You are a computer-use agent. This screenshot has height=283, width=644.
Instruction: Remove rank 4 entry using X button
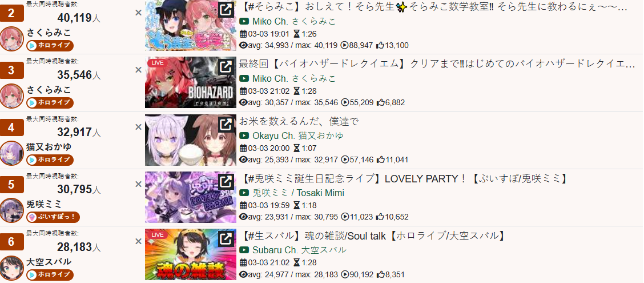point(138,127)
